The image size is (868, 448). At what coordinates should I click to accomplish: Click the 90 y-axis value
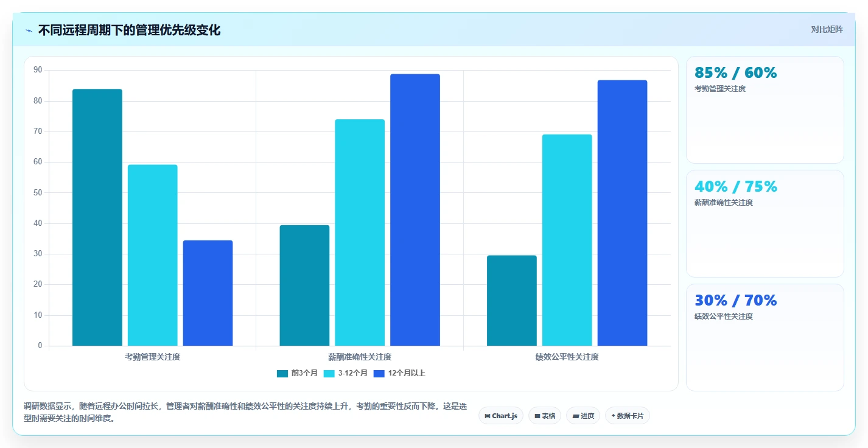click(38, 71)
